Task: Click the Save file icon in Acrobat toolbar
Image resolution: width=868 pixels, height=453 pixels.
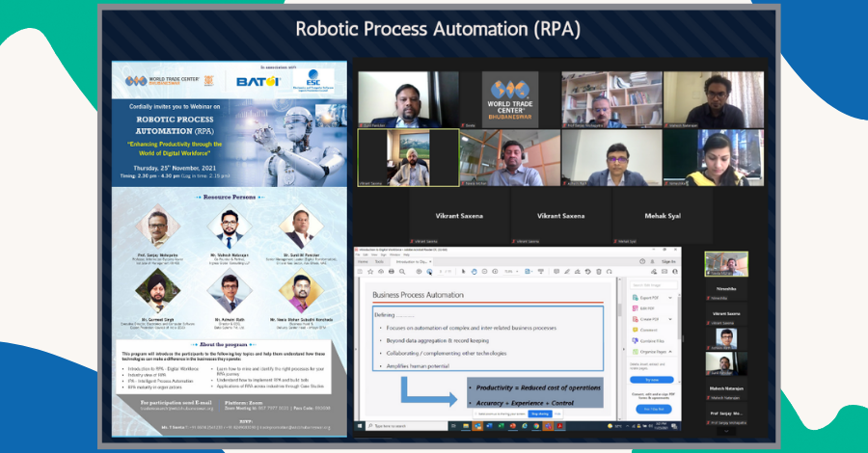Action: (x=360, y=272)
